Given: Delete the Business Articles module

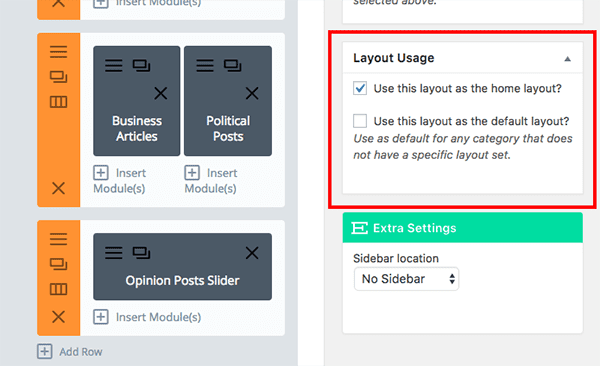Looking at the screenshot, I should (161, 93).
